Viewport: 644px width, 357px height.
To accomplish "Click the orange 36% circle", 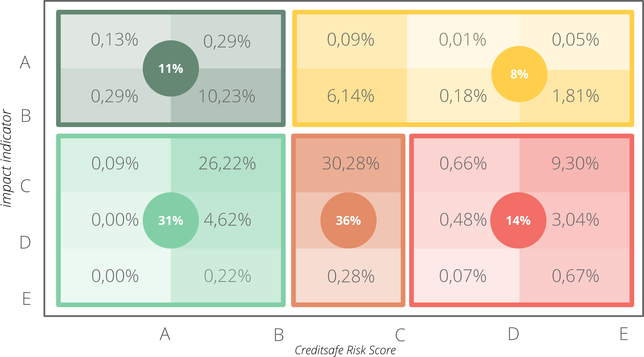I will coord(348,220).
